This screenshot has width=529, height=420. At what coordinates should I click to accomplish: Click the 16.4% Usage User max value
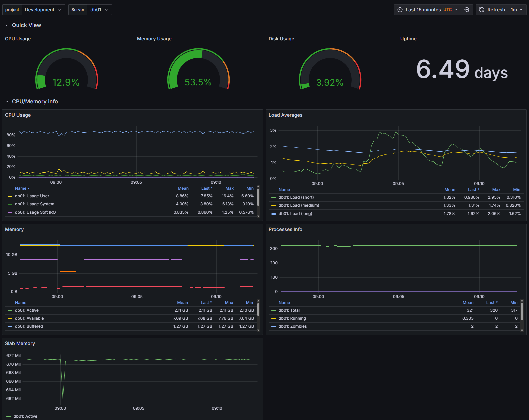[228, 196]
